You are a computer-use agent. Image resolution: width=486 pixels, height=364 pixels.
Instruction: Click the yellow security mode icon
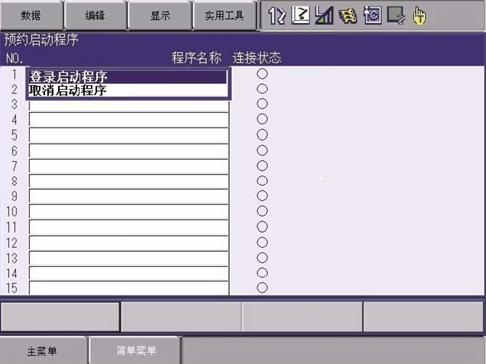pyautogui.click(x=348, y=15)
